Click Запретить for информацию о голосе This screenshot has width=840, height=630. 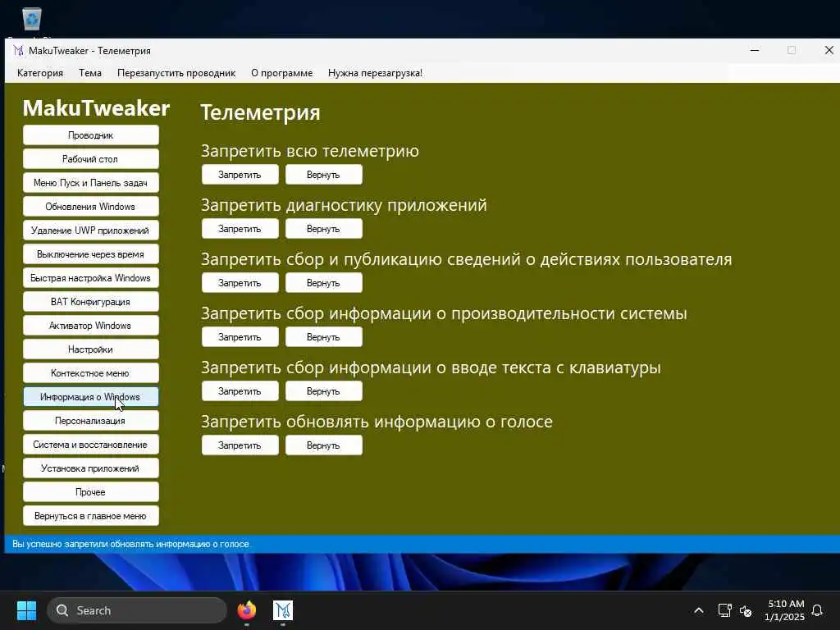point(240,445)
